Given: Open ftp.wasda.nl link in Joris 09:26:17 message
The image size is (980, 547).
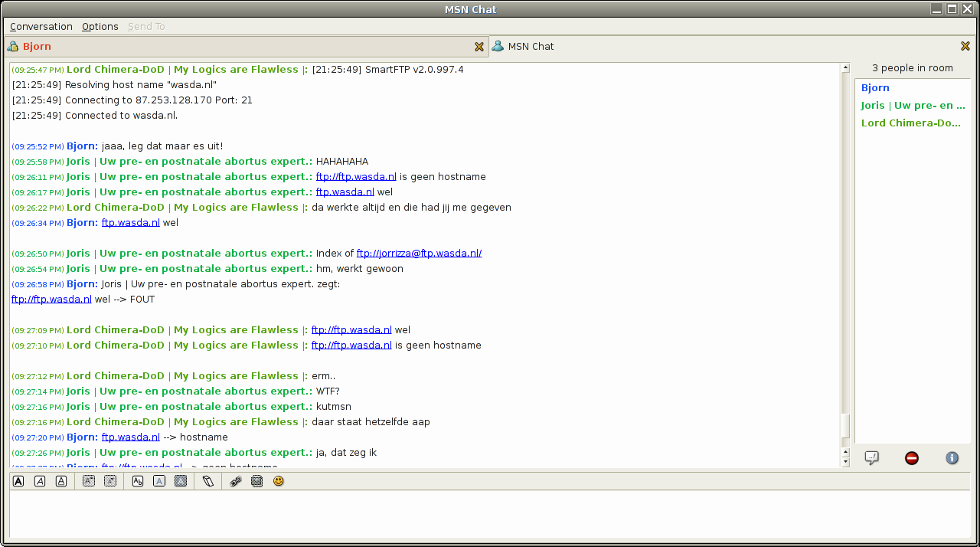Looking at the screenshot, I should tap(345, 192).
